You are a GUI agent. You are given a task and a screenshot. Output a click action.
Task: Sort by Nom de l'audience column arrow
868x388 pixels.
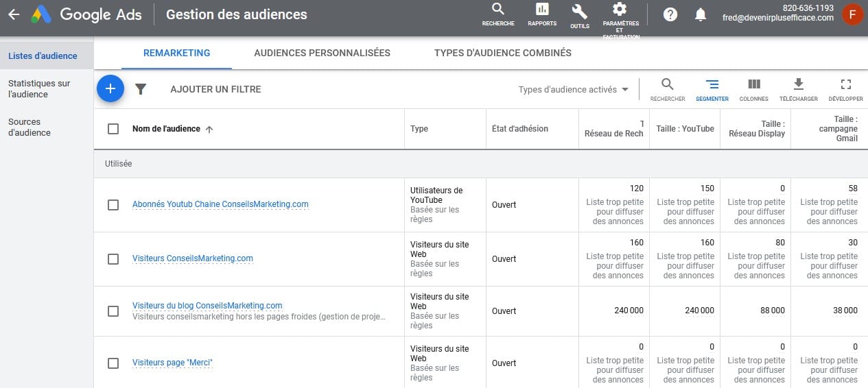[x=209, y=129]
